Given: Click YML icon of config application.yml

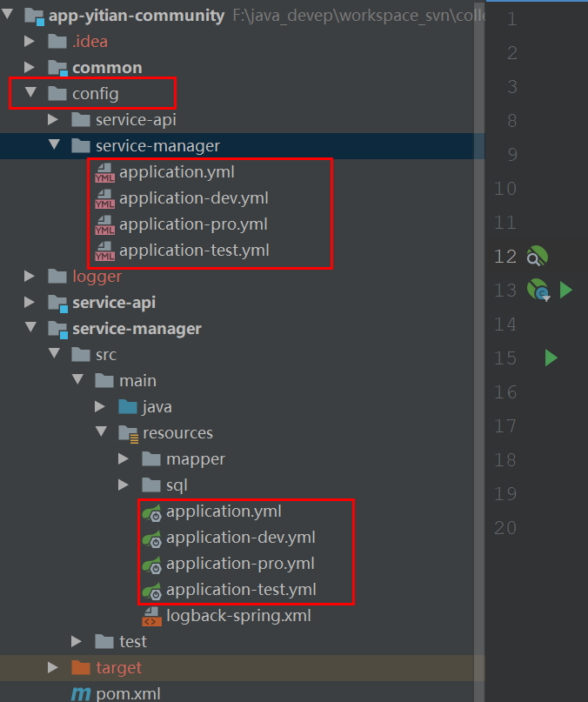Looking at the screenshot, I should [x=104, y=173].
